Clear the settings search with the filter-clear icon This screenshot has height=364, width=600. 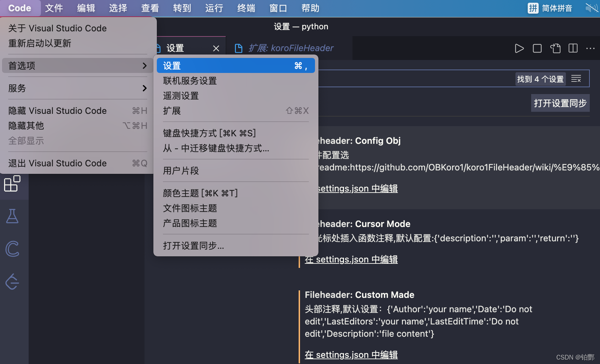tap(576, 79)
